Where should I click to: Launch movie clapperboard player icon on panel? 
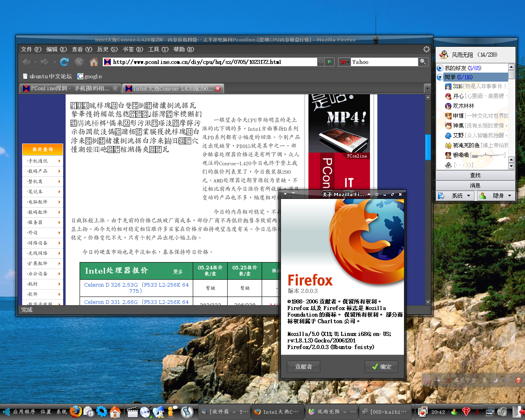(x=132, y=411)
